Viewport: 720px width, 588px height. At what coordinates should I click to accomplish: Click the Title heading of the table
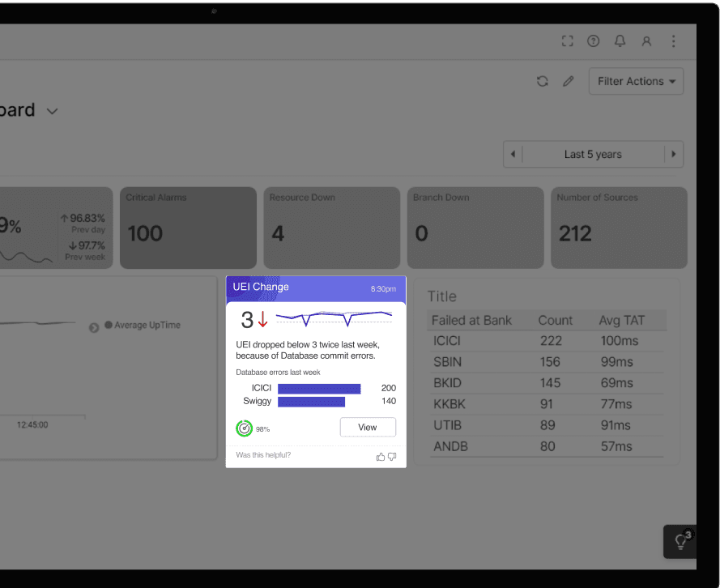(x=441, y=296)
